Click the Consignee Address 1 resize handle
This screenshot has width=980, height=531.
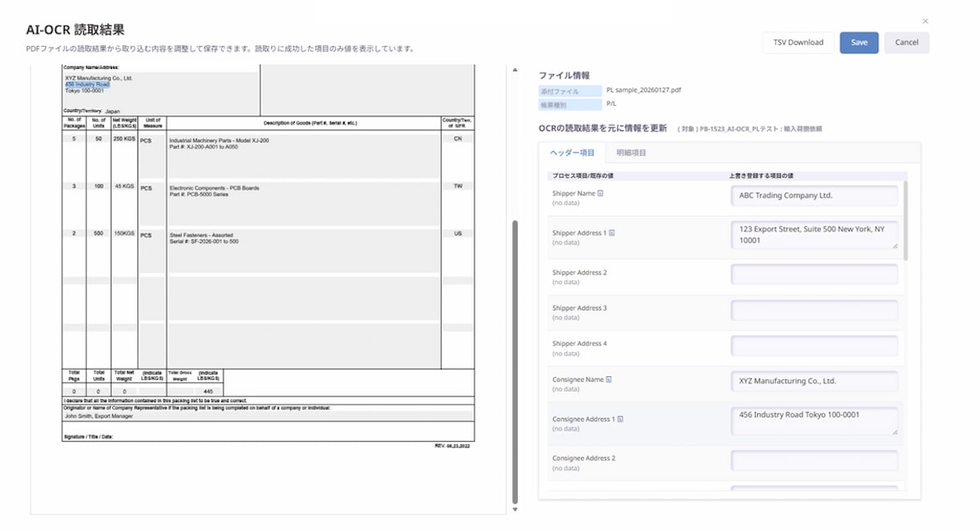(895, 431)
